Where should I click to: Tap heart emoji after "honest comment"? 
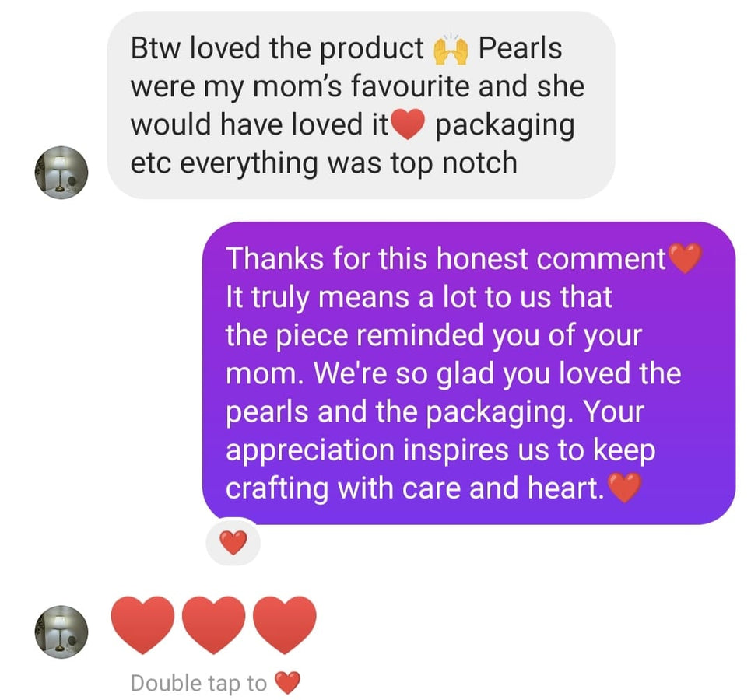(685, 258)
